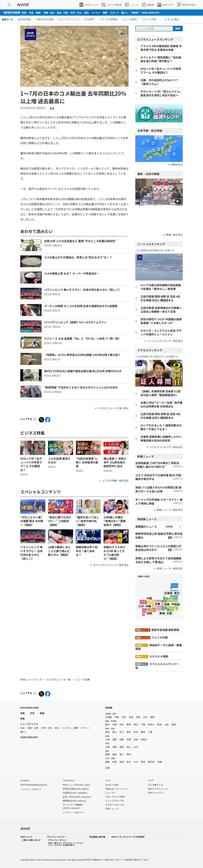The width and height of the screenshot is (203, 868).
Task: Open ビジネス特集一覧を見る link
Action: coord(114,481)
